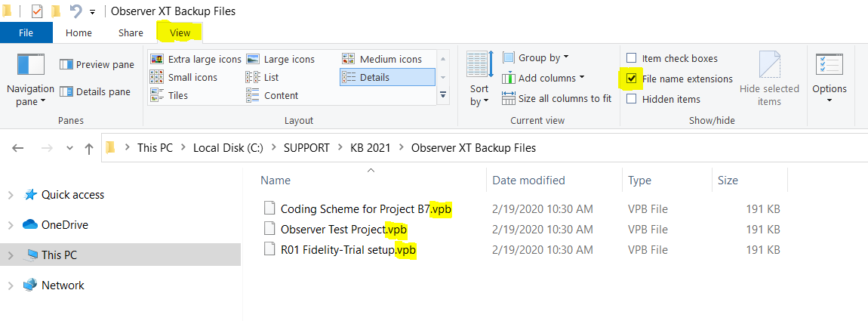Expand Network tree node
The image size is (868, 321).
(x=10, y=286)
